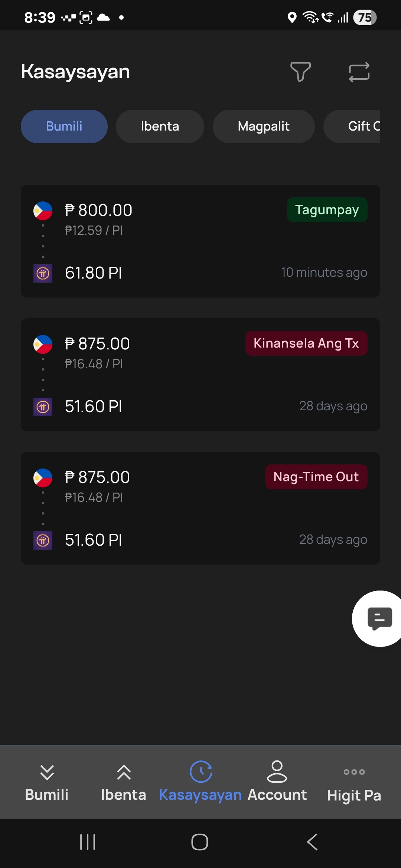Open the chat support bubble
This screenshot has height=868, width=401.
[x=379, y=618]
